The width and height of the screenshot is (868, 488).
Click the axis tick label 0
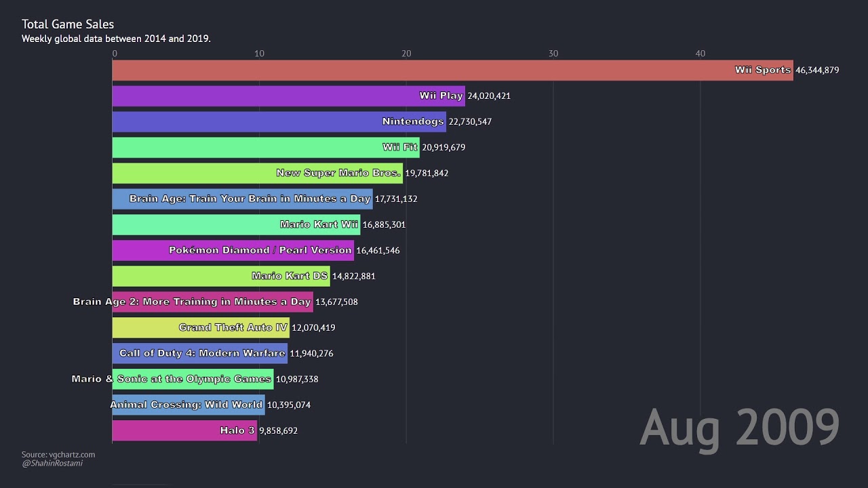point(115,54)
